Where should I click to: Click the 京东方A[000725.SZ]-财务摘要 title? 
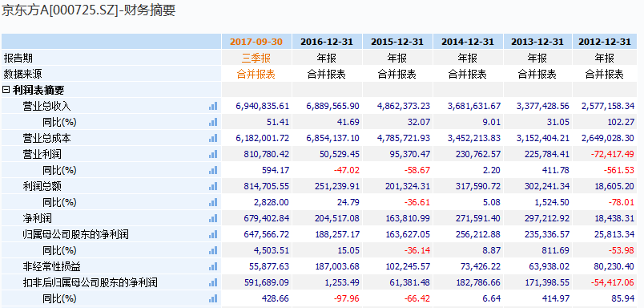tap(89, 10)
